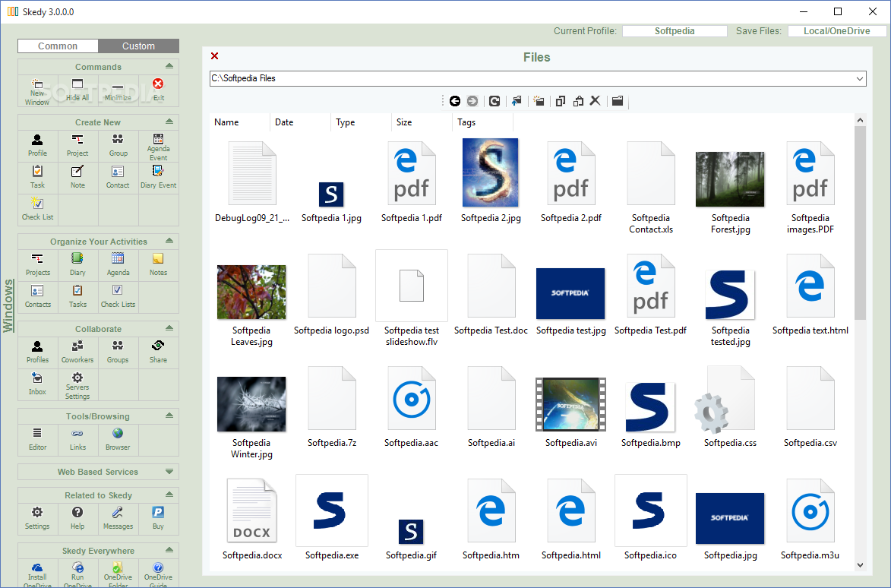Click Hide All command
Viewport: 891px width, 588px height.
(x=77, y=91)
